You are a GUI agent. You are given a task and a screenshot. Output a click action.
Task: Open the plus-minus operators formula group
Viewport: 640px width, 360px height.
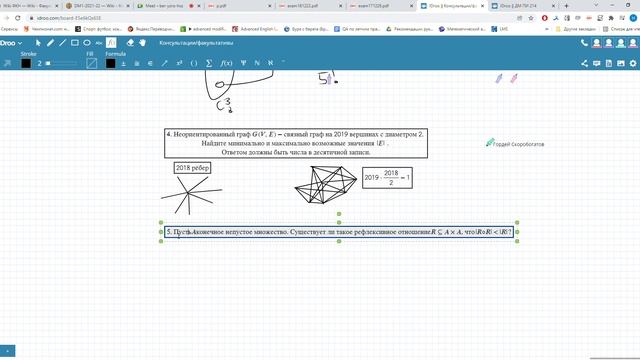click(x=124, y=63)
